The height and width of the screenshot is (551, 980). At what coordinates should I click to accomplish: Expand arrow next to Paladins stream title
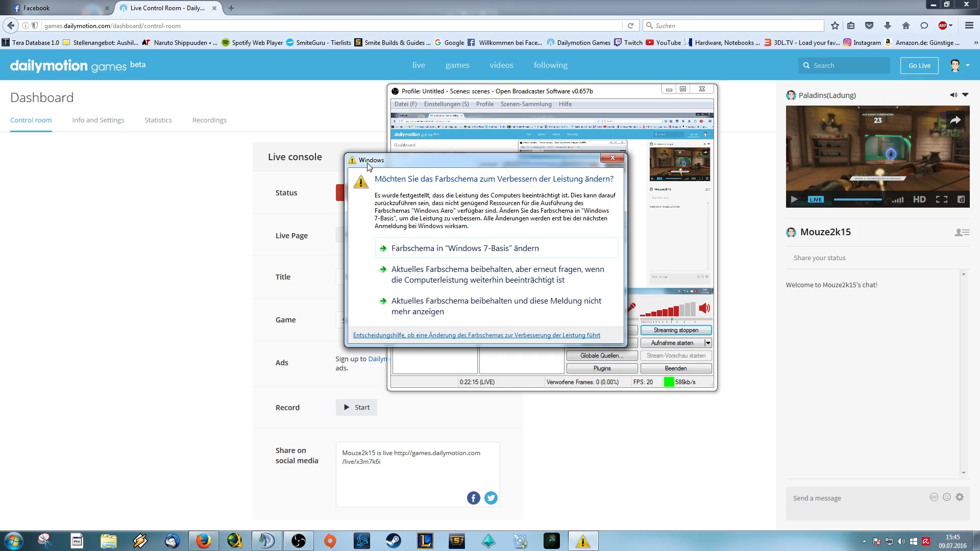click(965, 95)
